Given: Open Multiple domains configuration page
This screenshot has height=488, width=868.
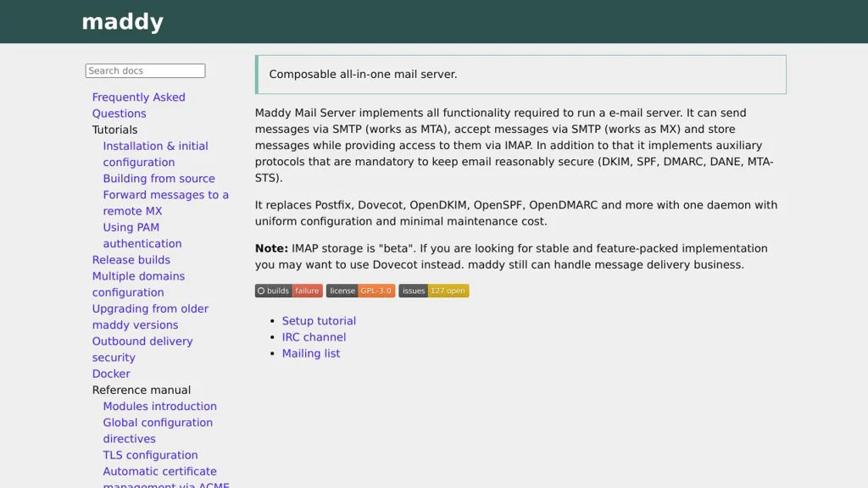Looking at the screenshot, I should (138, 285).
